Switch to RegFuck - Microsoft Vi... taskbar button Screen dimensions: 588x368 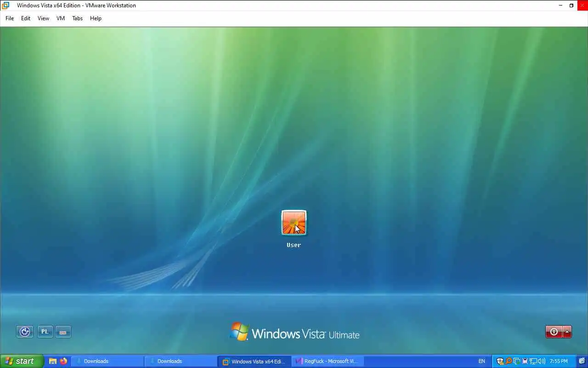(x=328, y=361)
